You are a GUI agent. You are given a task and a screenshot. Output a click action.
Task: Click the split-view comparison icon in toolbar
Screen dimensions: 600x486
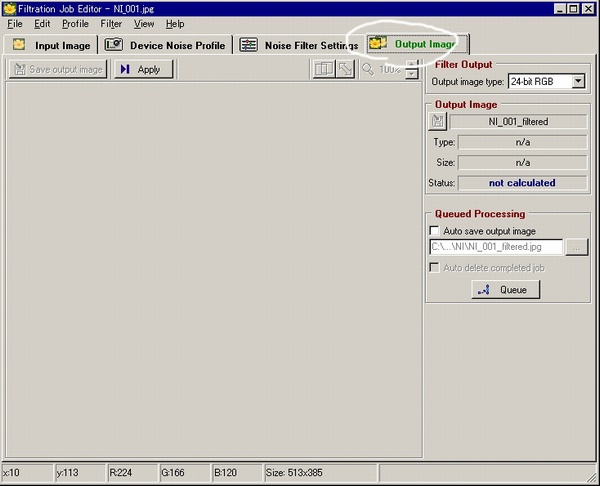click(x=324, y=69)
